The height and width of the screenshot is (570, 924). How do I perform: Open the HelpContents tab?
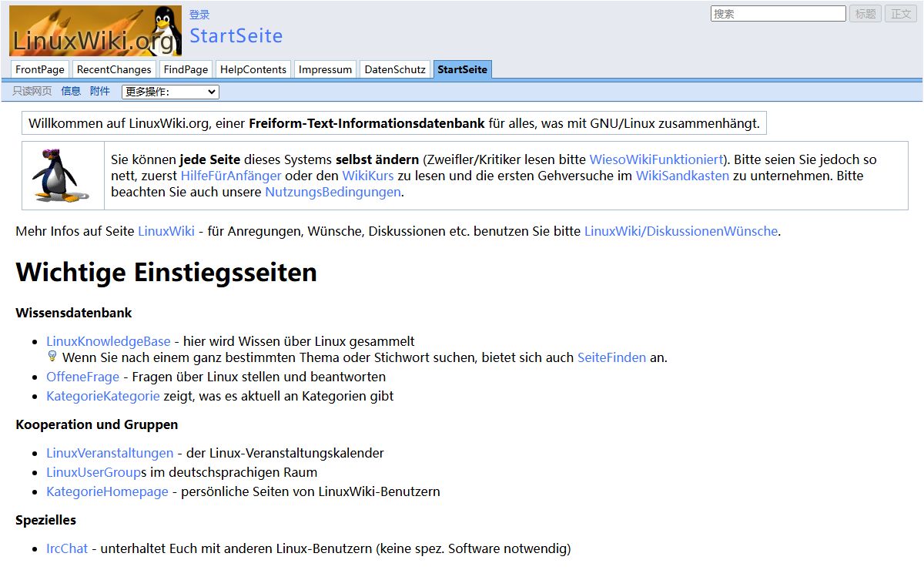pos(253,69)
